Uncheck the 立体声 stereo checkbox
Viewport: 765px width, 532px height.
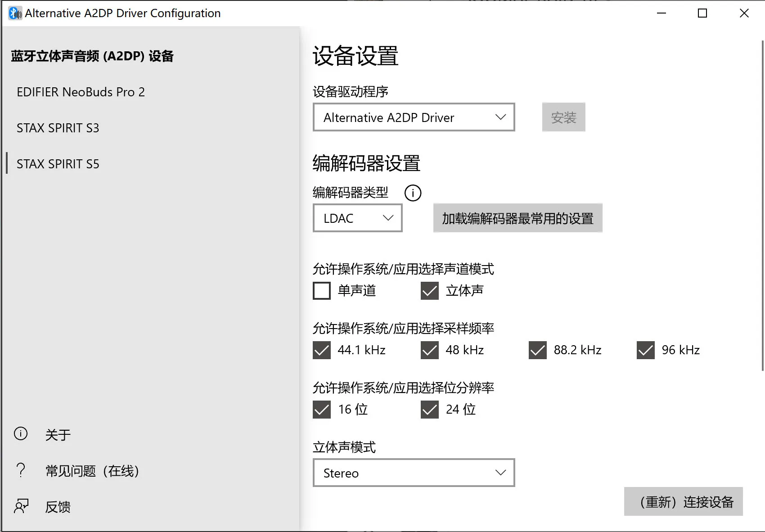pyautogui.click(x=430, y=291)
